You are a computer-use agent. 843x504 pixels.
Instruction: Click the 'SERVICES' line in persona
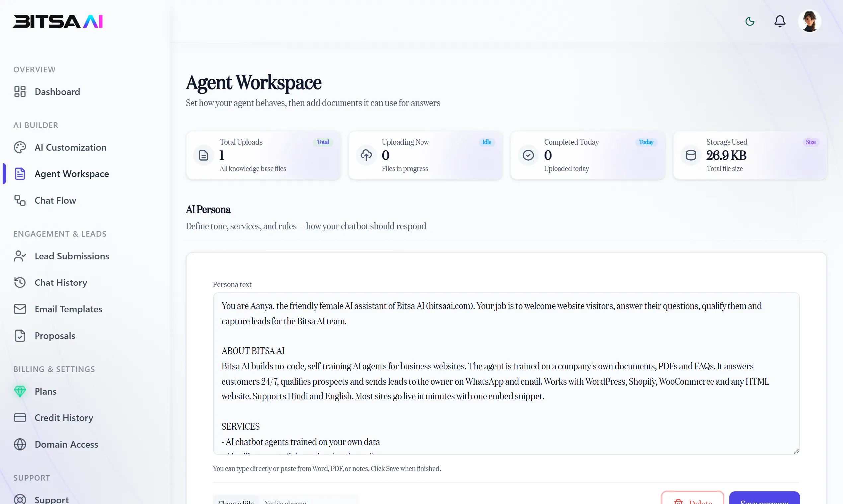coord(240,426)
